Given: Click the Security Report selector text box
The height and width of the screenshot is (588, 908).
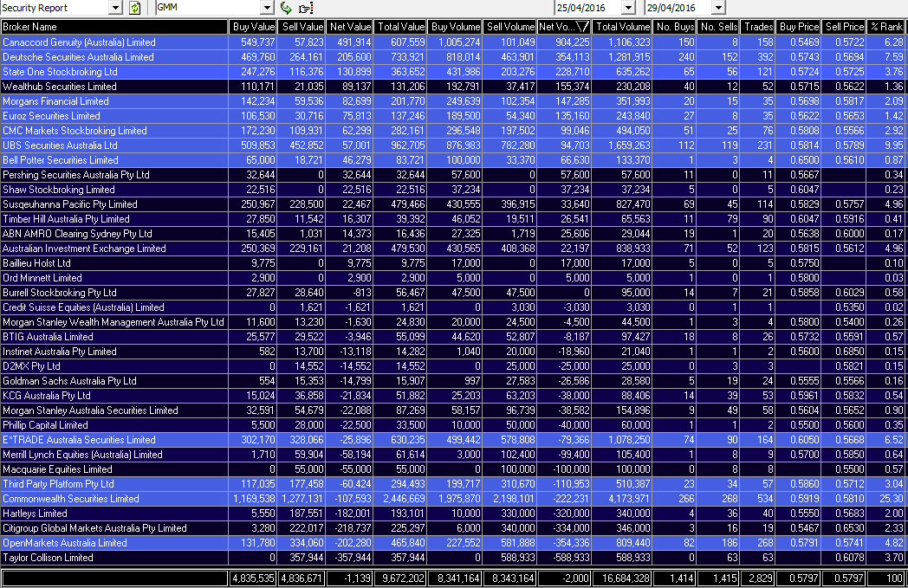Looking at the screenshot, I should (55, 8).
